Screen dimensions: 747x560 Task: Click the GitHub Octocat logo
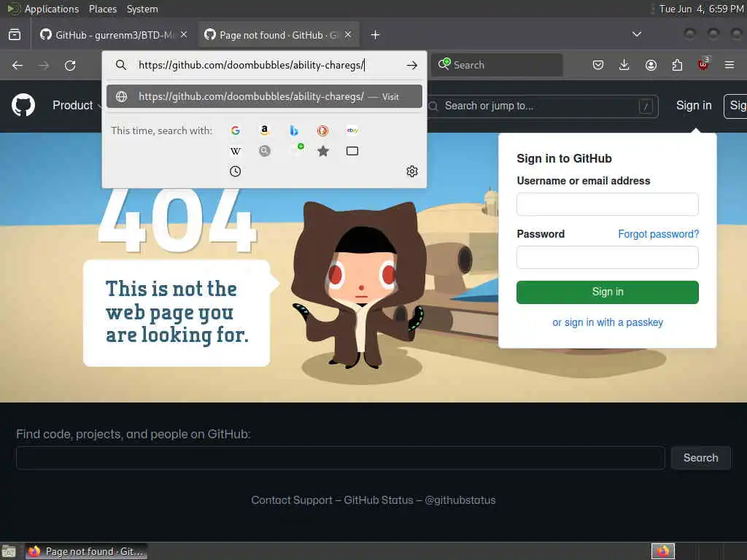pyautogui.click(x=23, y=105)
